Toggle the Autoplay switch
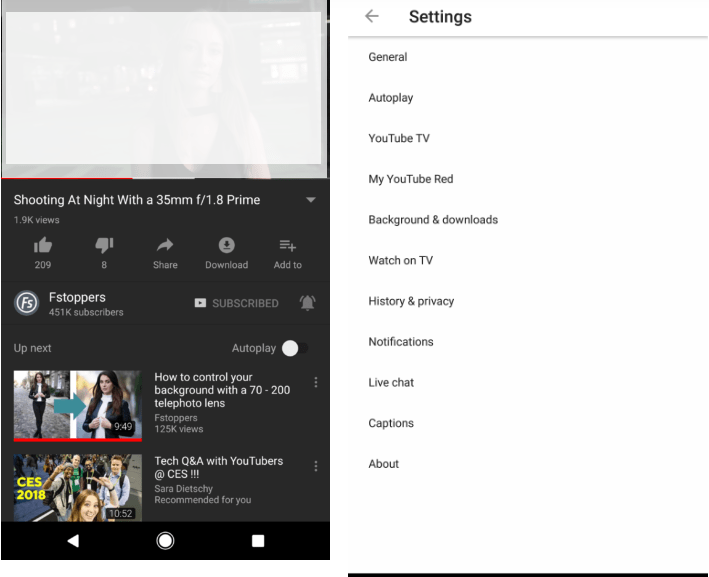 coord(295,348)
